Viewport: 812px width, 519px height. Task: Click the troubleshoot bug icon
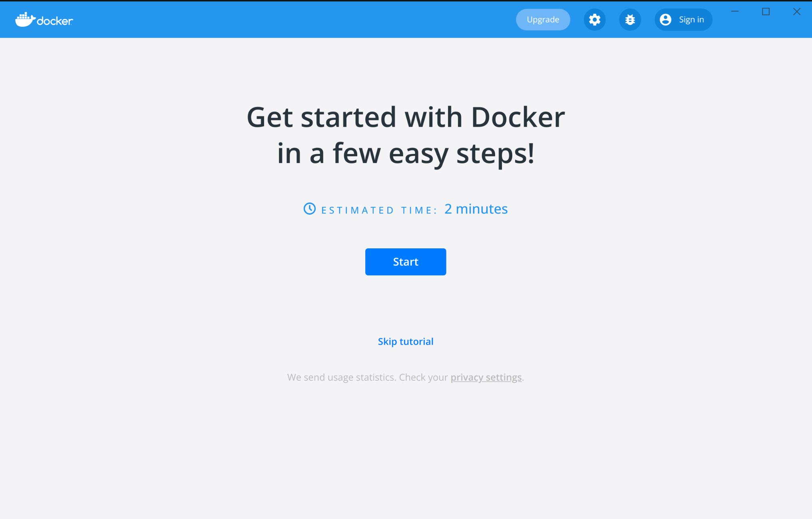click(630, 19)
